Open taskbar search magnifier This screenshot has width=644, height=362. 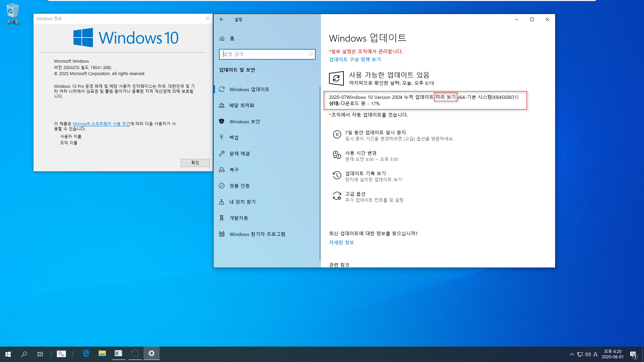(x=24, y=354)
